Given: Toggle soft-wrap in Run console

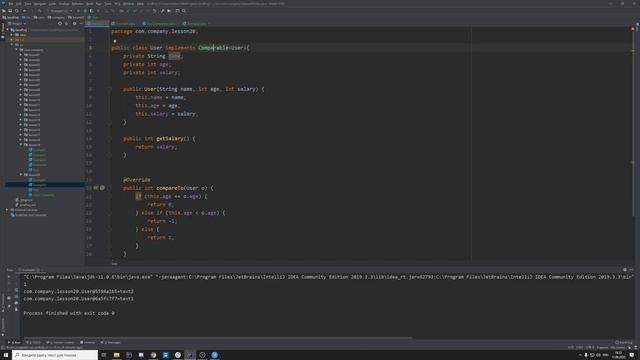Looking at the screenshot, I should click(x=16, y=290).
